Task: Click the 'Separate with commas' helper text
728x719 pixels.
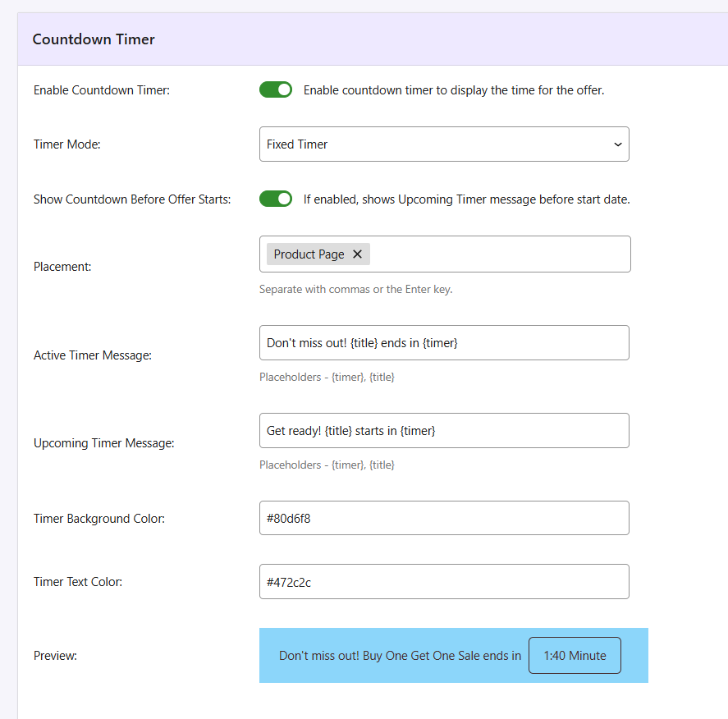Action: point(355,290)
